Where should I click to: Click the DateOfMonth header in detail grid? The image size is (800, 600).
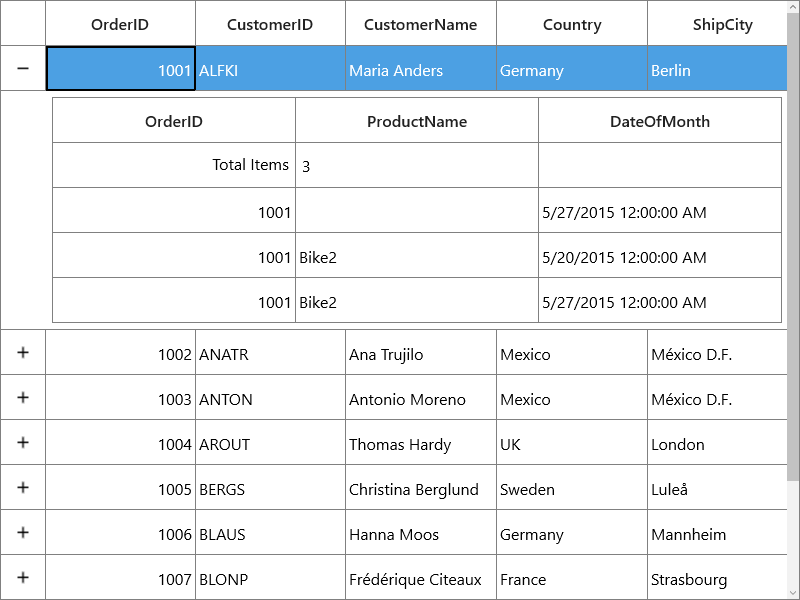(x=660, y=120)
